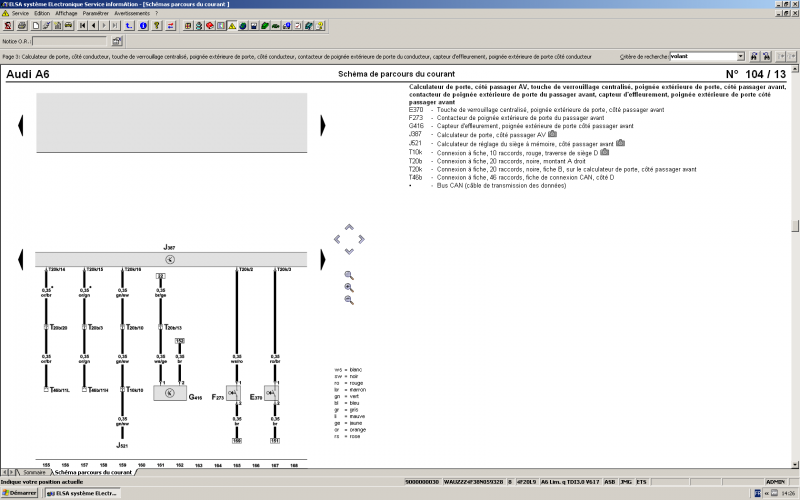
Task: Click the blue globe toolbar icon
Action: tap(243, 26)
